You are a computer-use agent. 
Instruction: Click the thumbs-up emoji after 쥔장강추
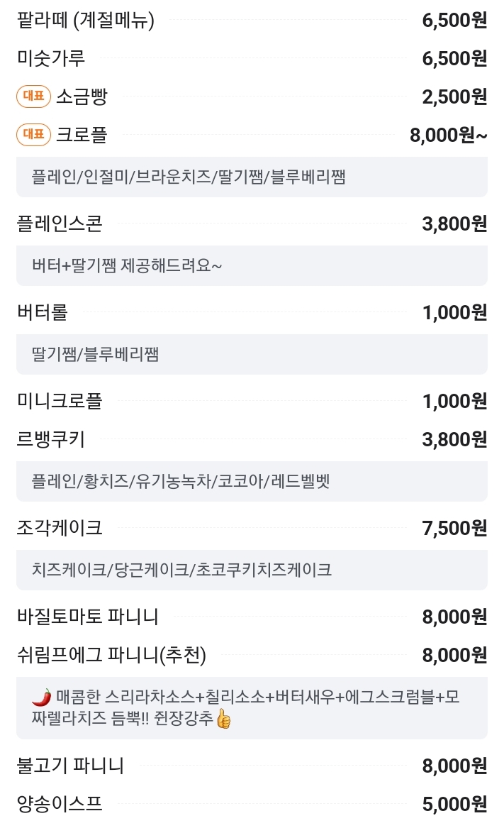(224, 719)
